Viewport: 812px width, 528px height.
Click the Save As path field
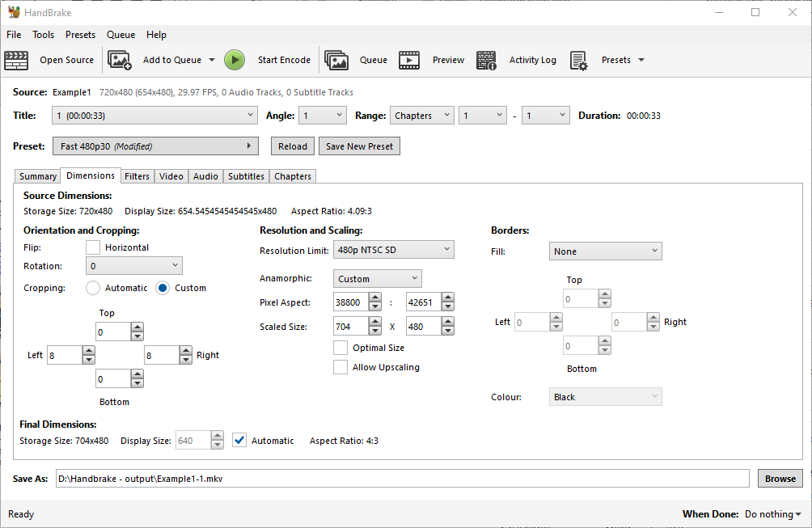403,479
